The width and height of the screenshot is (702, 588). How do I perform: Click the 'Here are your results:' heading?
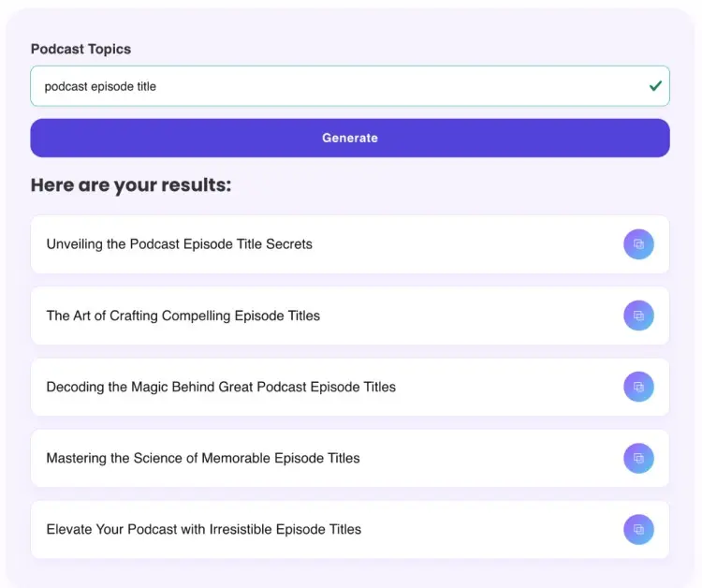[131, 185]
